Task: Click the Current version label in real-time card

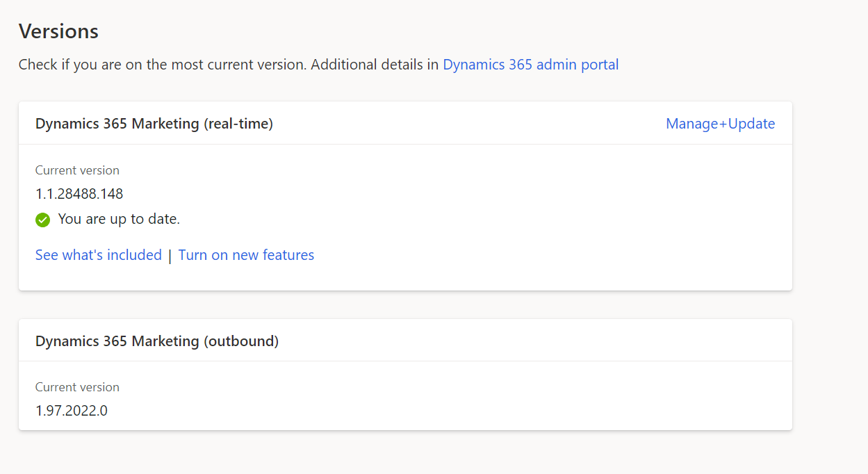Action: (x=77, y=170)
